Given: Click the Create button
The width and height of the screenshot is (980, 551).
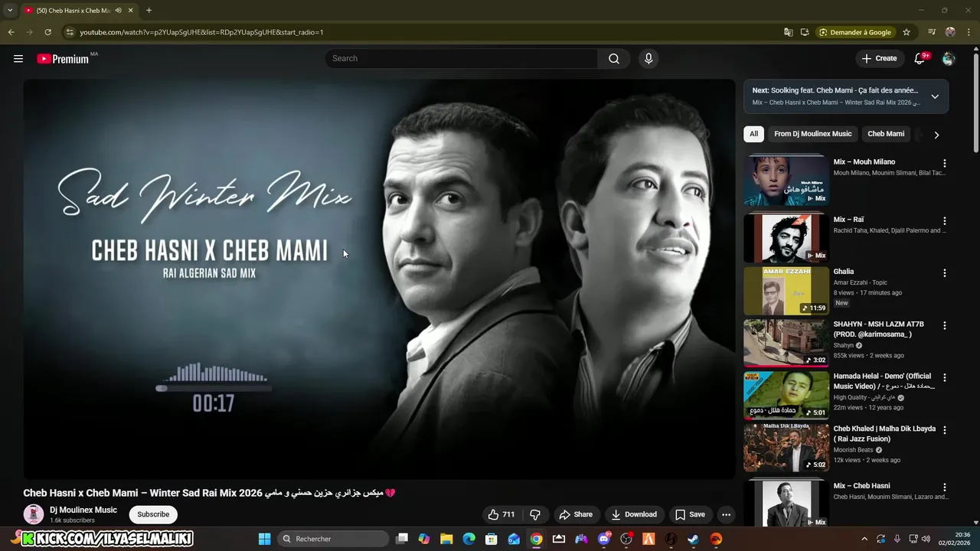Looking at the screenshot, I should coord(879,58).
